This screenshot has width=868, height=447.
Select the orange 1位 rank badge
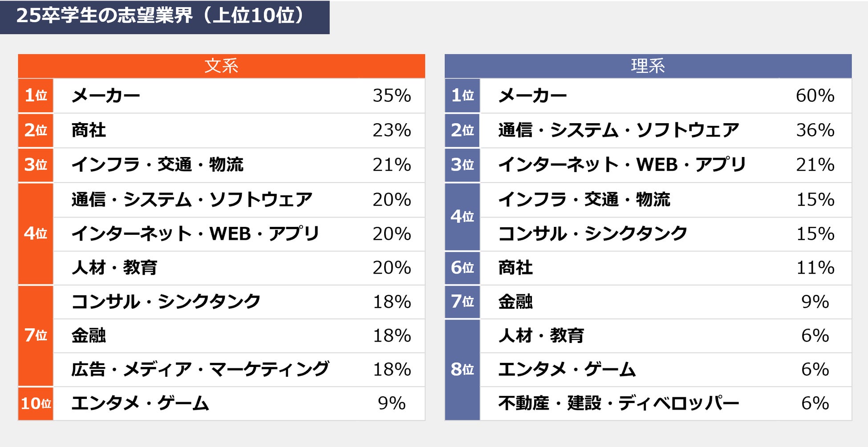(x=36, y=95)
